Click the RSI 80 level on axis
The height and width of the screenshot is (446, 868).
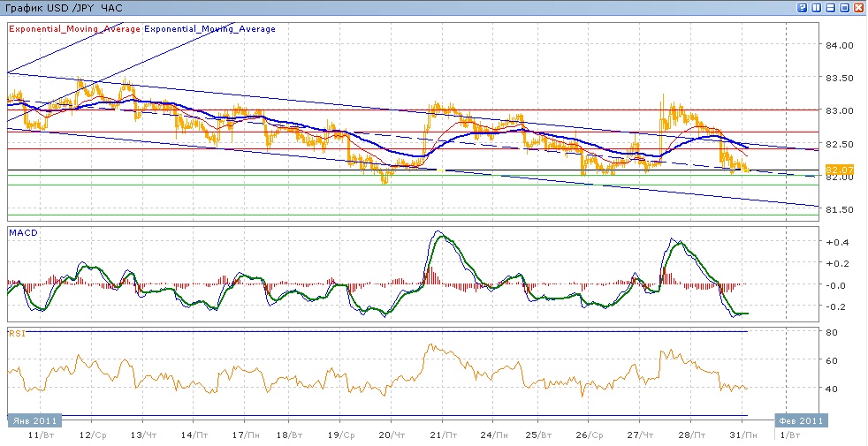click(x=833, y=333)
